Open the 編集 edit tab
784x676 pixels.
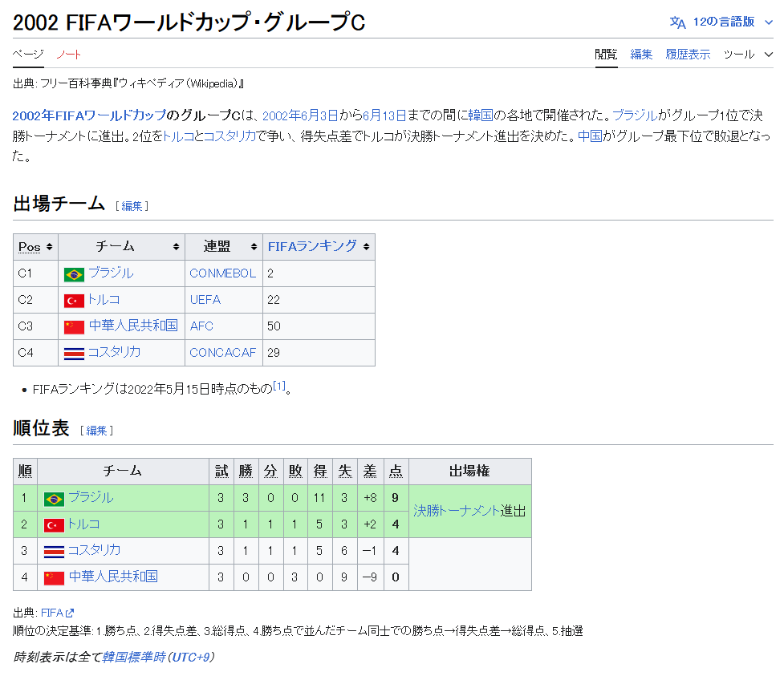tap(641, 55)
